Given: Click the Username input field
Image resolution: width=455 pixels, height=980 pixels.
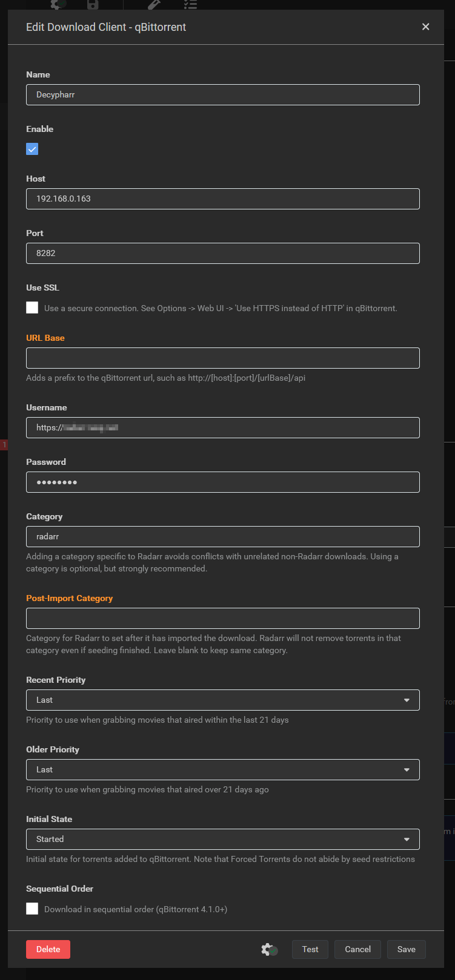Looking at the screenshot, I should pos(223,427).
